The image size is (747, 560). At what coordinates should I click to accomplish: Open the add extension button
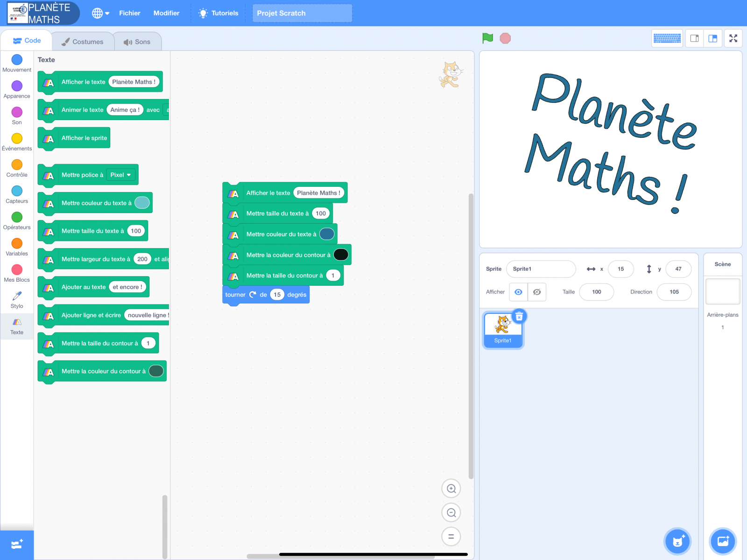tap(17, 545)
